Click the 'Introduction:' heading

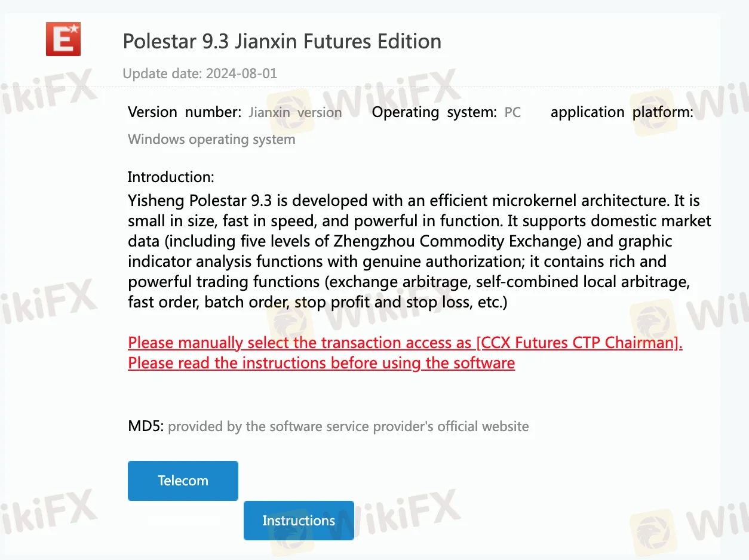point(171,177)
